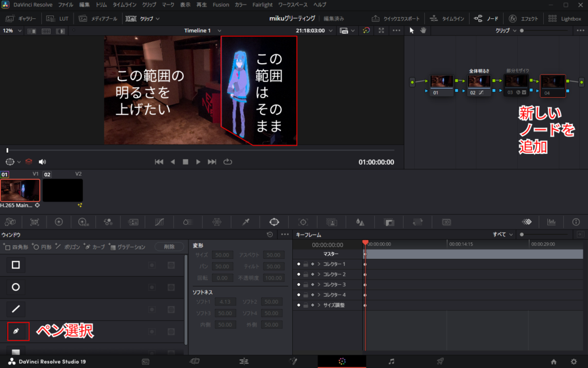Choose the hand pan tool

click(x=423, y=30)
